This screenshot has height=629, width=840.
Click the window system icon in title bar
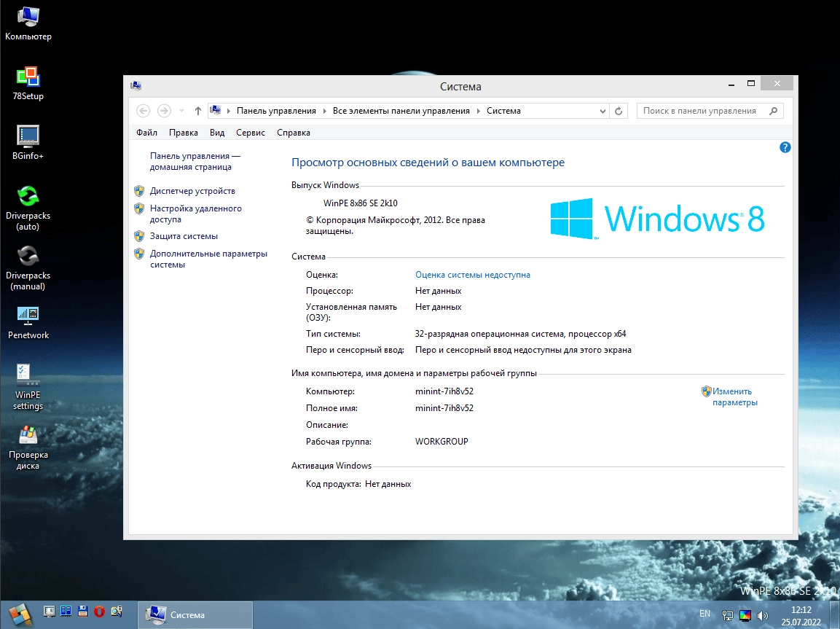pyautogui.click(x=136, y=86)
